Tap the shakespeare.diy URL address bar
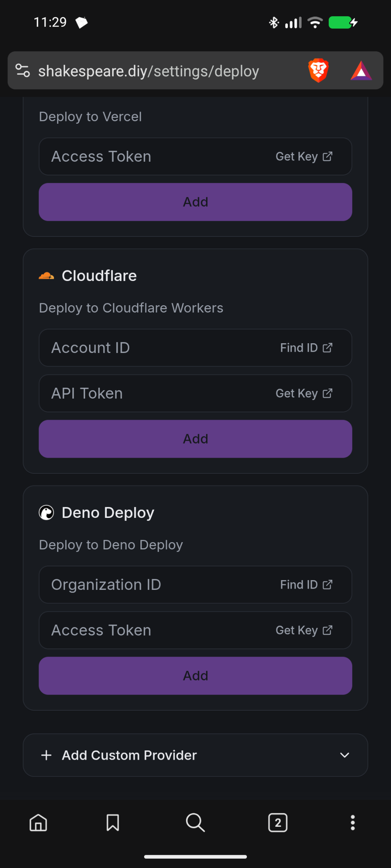Viewport: 391px width, 868px height. click(149, 71)
